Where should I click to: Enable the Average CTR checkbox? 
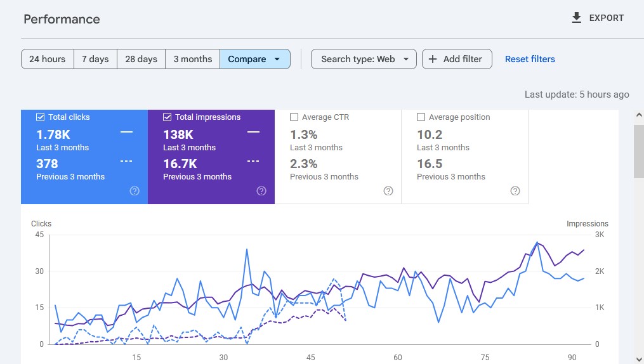294,117
